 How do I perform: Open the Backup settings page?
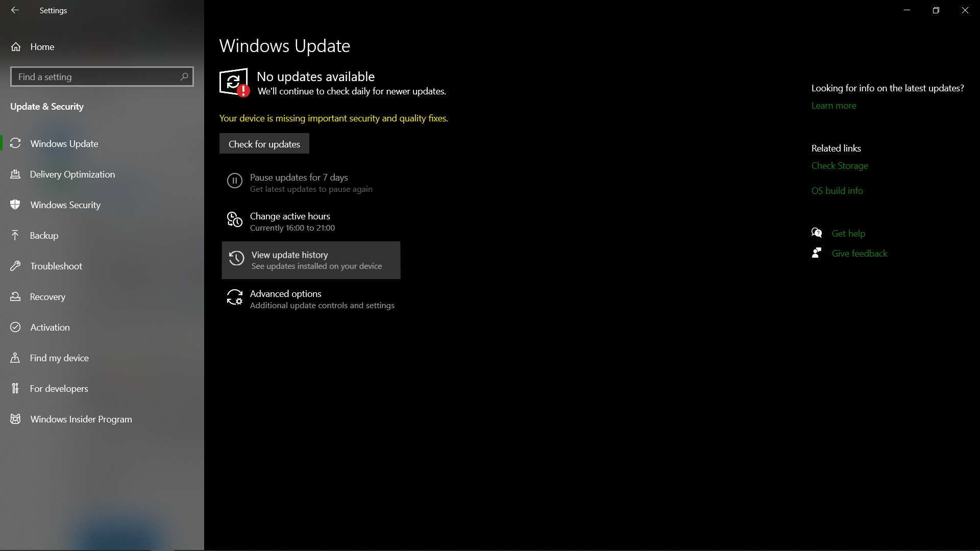pyautogui.click(x=102, y=235)
